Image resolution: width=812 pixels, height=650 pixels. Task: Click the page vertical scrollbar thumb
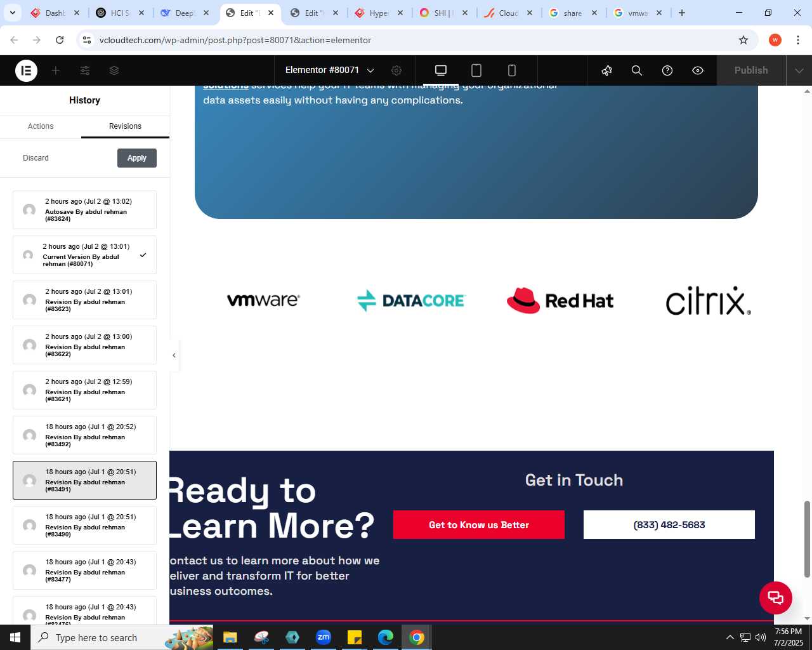[x=807, y=540]
